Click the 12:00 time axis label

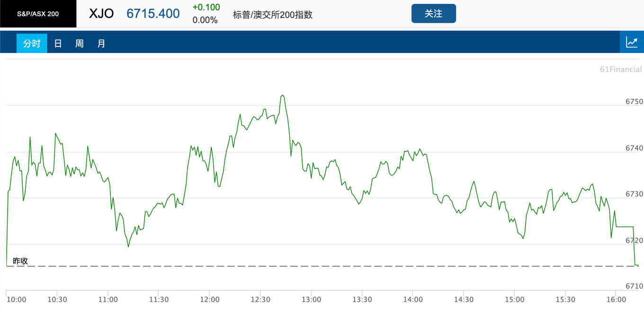pos(210,300)
